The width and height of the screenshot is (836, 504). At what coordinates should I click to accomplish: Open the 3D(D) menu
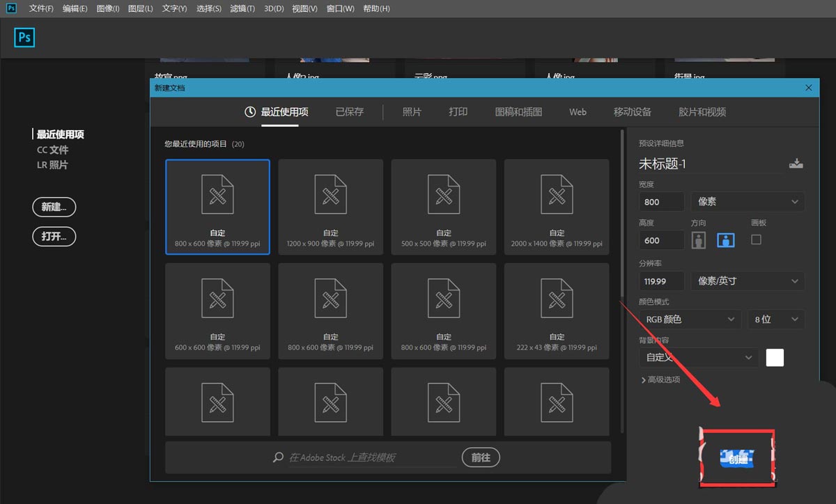[x=274, y=9]
